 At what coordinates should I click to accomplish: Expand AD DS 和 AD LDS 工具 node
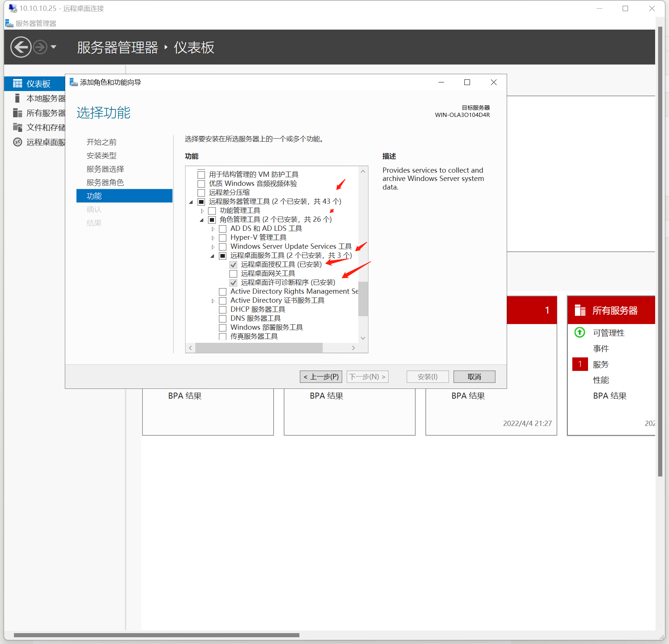click(213, 229)
